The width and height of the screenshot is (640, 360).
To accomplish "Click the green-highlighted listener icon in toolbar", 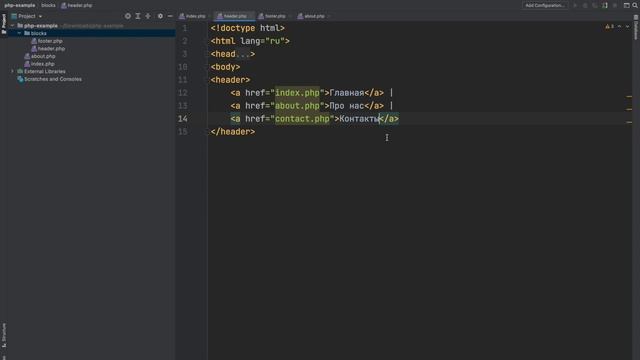I will coord(605,5).
